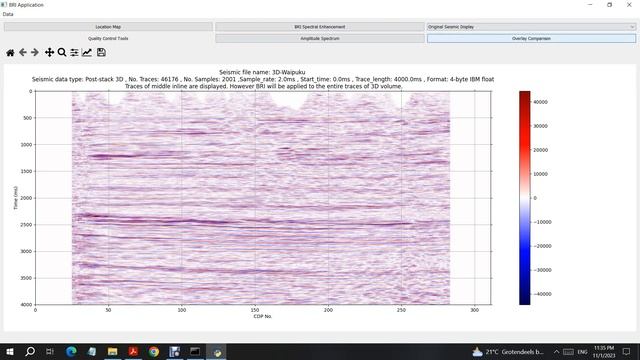This screenshot has height=360, width=640.
Task: Click the CDP No. axis label
Action: [x=262, y=316]
